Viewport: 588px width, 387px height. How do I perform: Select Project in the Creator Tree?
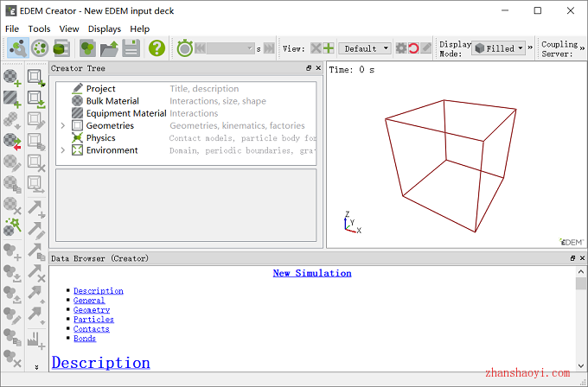[x=100, y=89]
